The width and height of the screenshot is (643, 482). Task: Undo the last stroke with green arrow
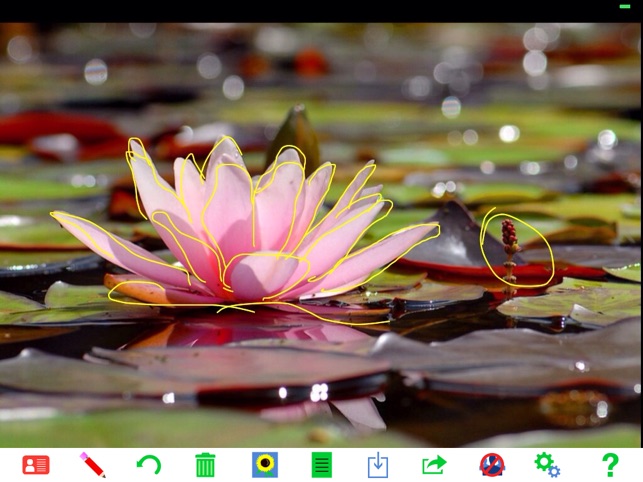[148, 465]
